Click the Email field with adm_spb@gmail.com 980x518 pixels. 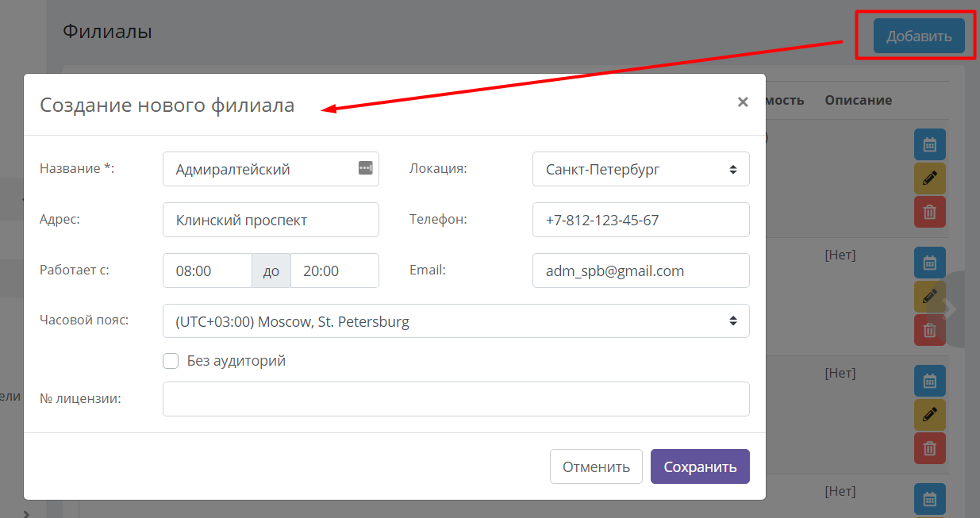641,271
